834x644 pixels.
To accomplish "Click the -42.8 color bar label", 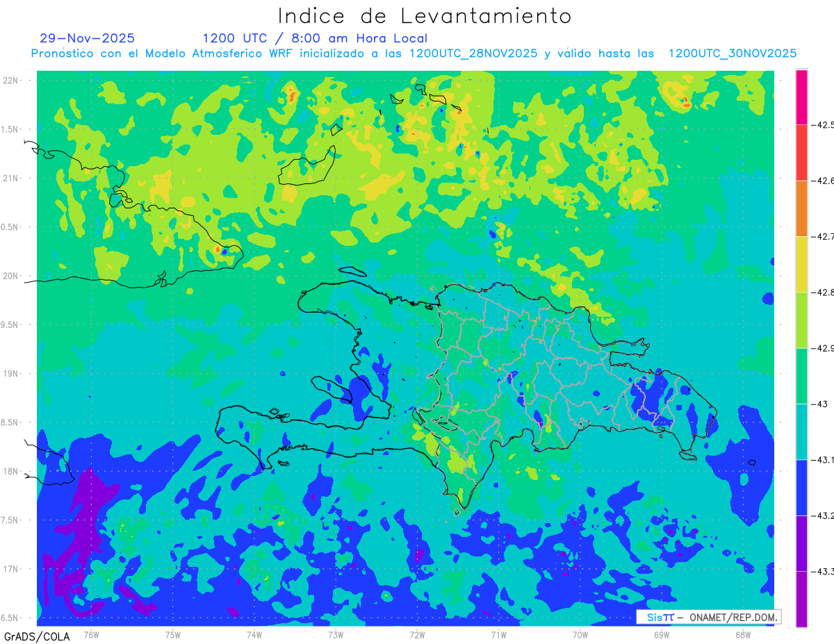I will [x=824, y=292].
